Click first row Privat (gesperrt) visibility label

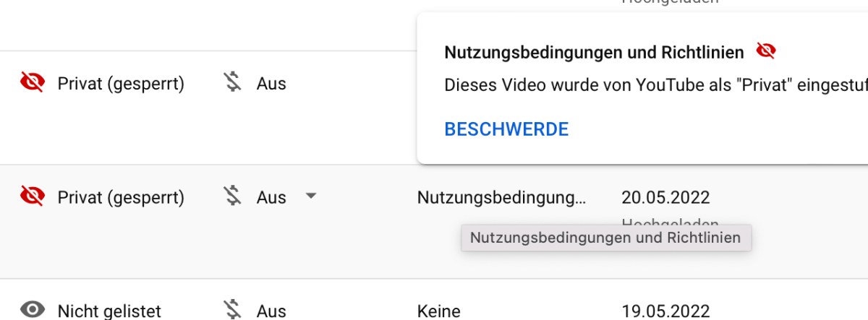pos(121,84)
